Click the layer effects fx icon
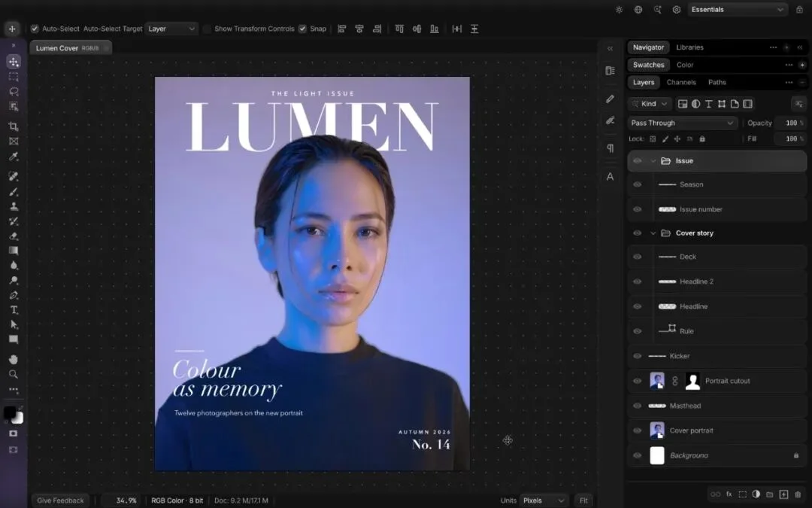 (729, 494)
